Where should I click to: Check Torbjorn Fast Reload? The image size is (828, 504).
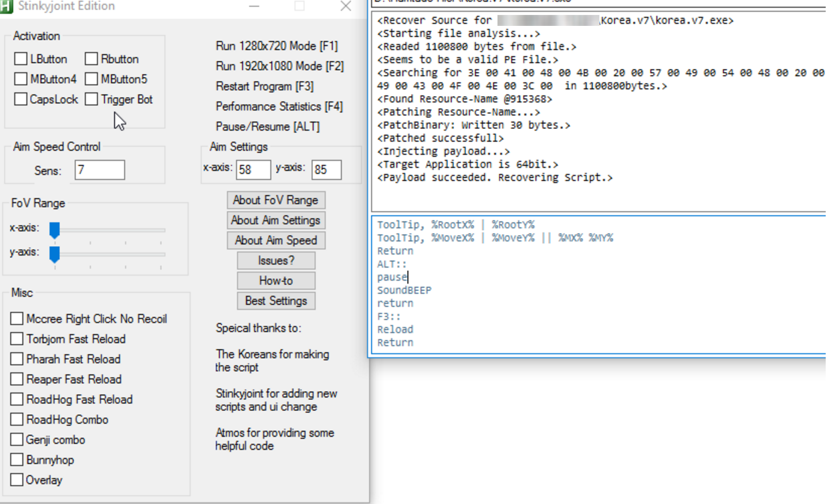point(17,339)
